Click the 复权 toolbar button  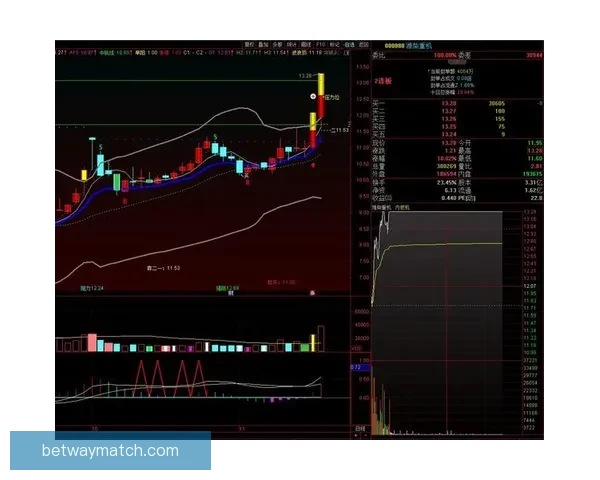click(x=248, y=45)
